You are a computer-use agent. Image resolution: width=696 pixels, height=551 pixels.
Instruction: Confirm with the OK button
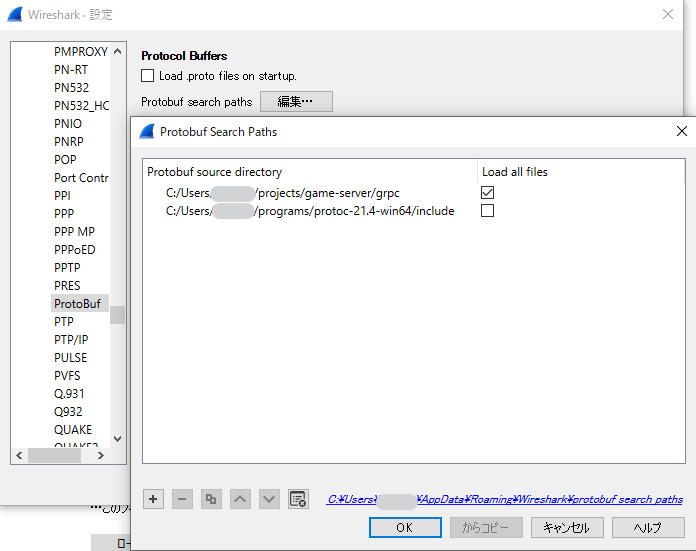tap(405, 527)
